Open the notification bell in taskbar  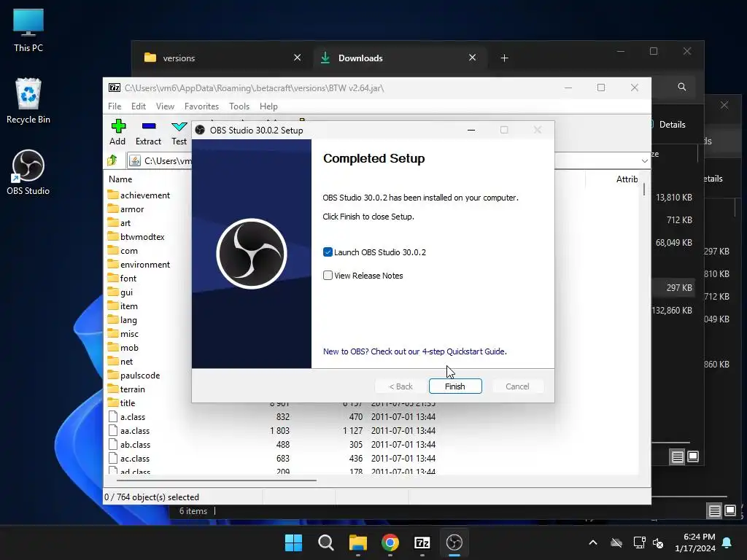coord(727,542)
